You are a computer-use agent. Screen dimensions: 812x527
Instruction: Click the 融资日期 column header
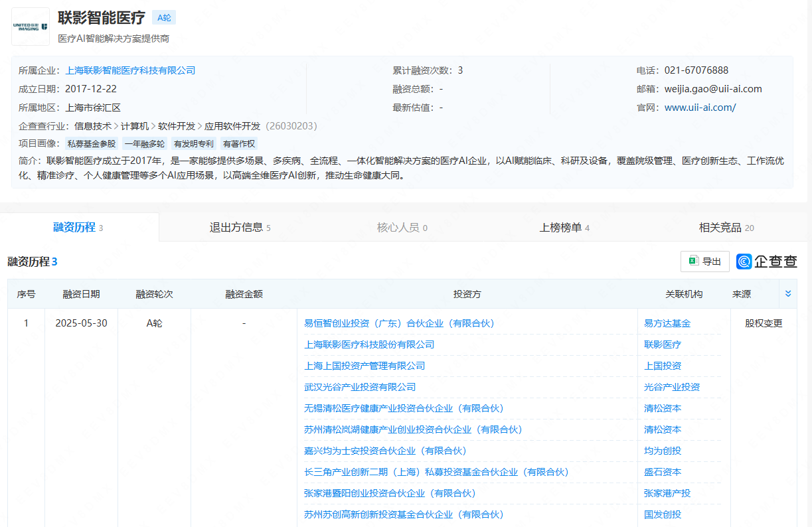[82, 294]
